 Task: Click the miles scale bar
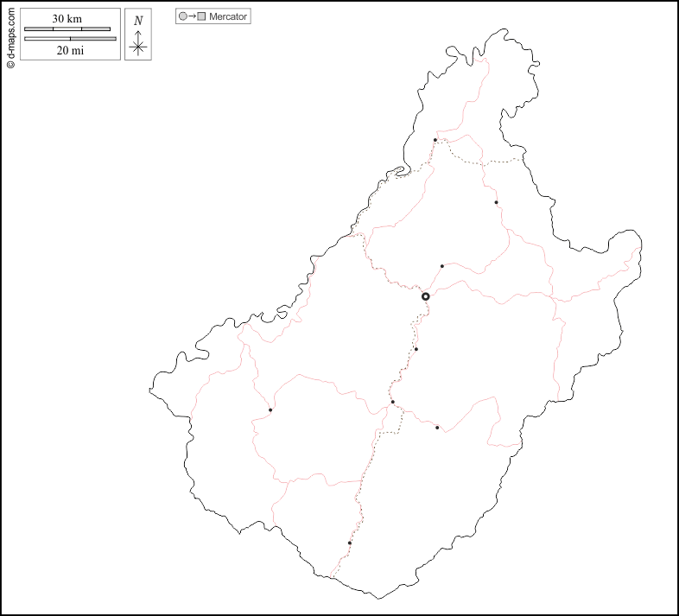(70, 39)
